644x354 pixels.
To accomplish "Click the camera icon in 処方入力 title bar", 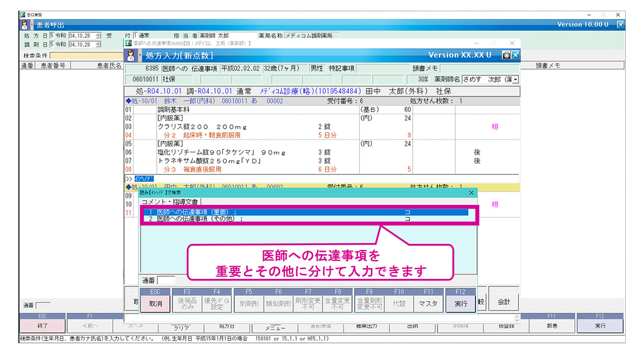I will point(506,55).
